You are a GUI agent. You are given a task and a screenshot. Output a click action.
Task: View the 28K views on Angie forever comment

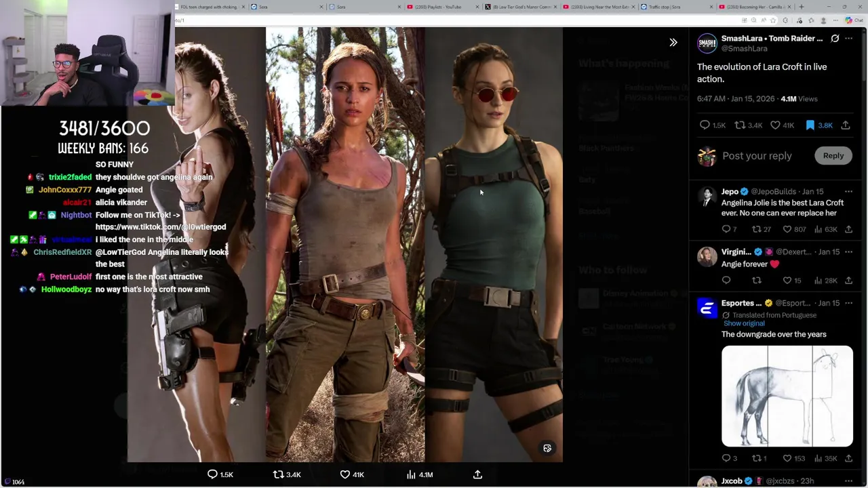coord(825,281)
